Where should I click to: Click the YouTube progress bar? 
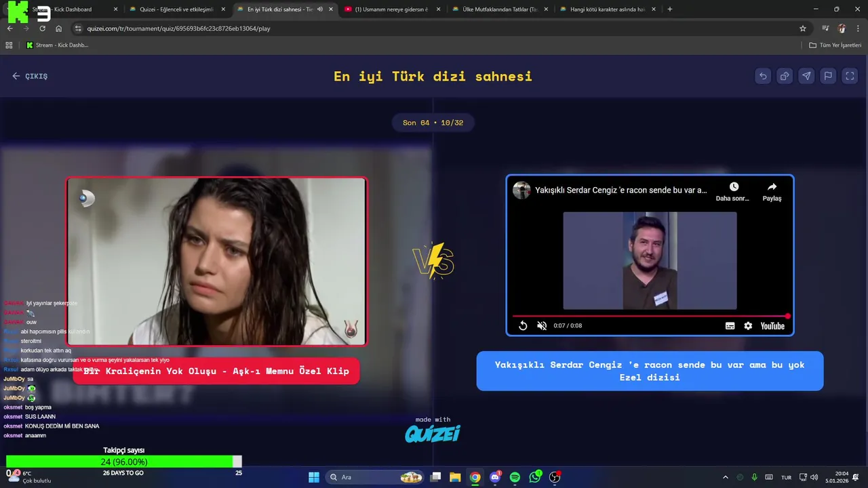pos(650,316)
